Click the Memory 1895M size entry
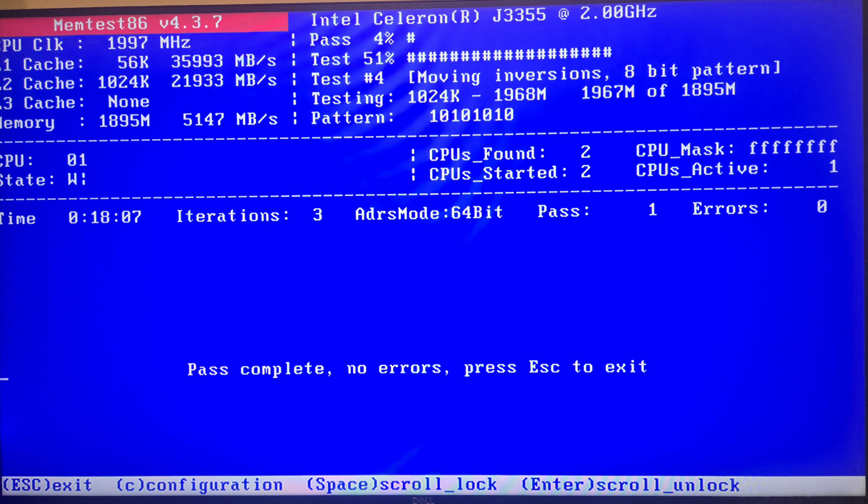The height and width of the screenshot is (504, 868). [124, 121]
